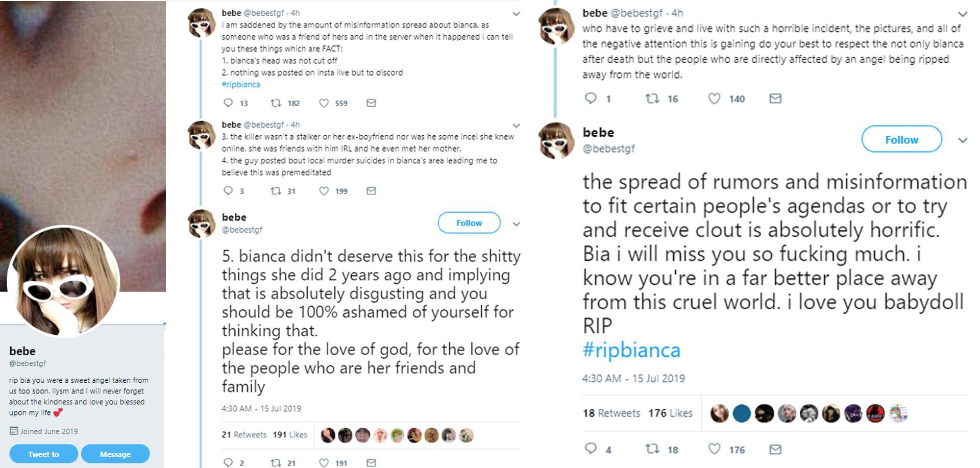The height and width of the screenshot is (468, 980).
Task: Open tweet options beside the right Follow button
Action: 963,140
